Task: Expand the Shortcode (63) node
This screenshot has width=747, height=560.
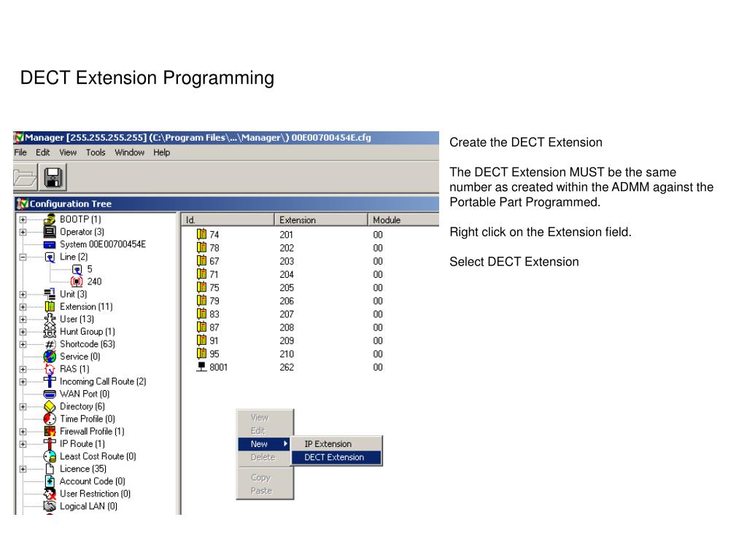Action: 23,344
